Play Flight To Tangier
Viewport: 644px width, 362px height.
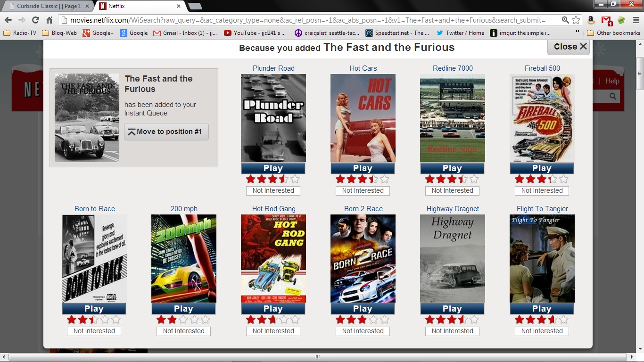pyautogui.click(x=542, y=309)
